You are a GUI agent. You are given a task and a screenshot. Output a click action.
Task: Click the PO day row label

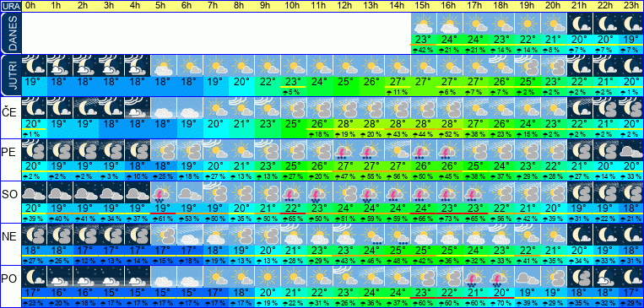(x=10, y=279)
